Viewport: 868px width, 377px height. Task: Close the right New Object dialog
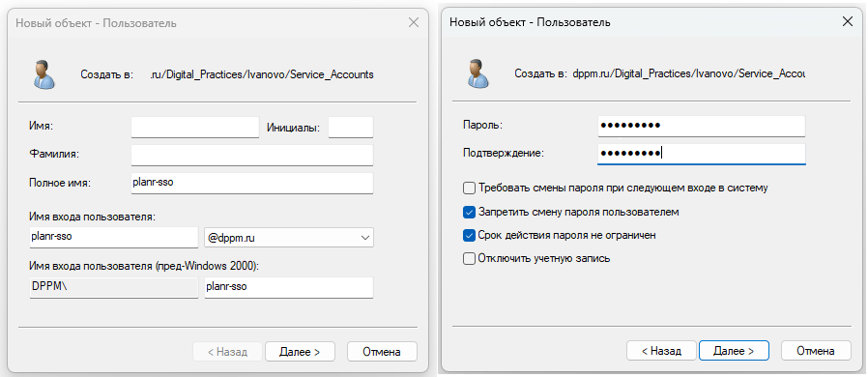(847, 22)
